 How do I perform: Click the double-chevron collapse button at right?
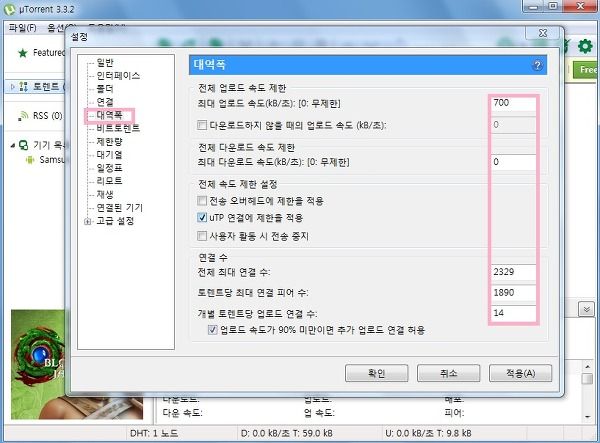pos(586,309)
